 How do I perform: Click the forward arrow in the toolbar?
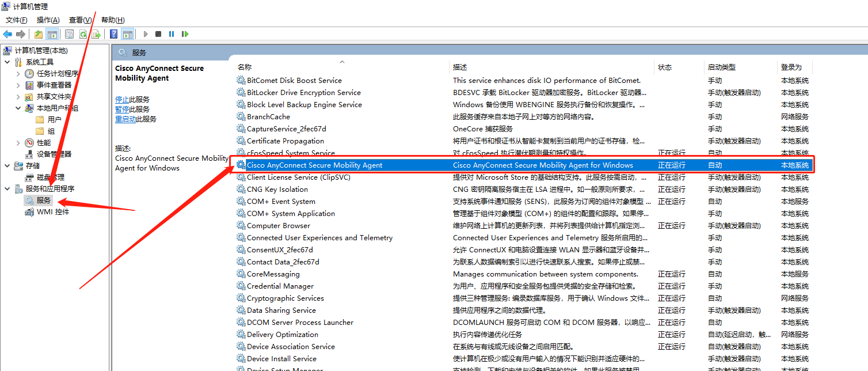21,34
